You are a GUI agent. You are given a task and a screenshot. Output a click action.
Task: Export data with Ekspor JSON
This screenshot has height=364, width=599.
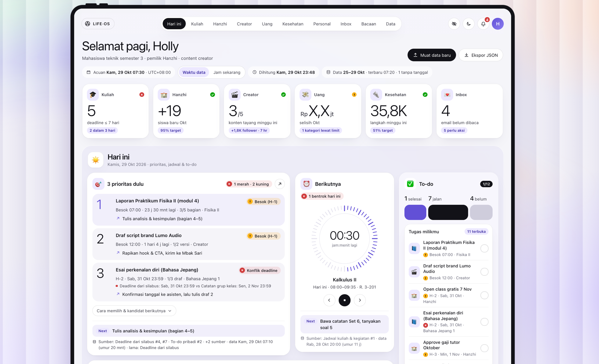tap(481, 55)
